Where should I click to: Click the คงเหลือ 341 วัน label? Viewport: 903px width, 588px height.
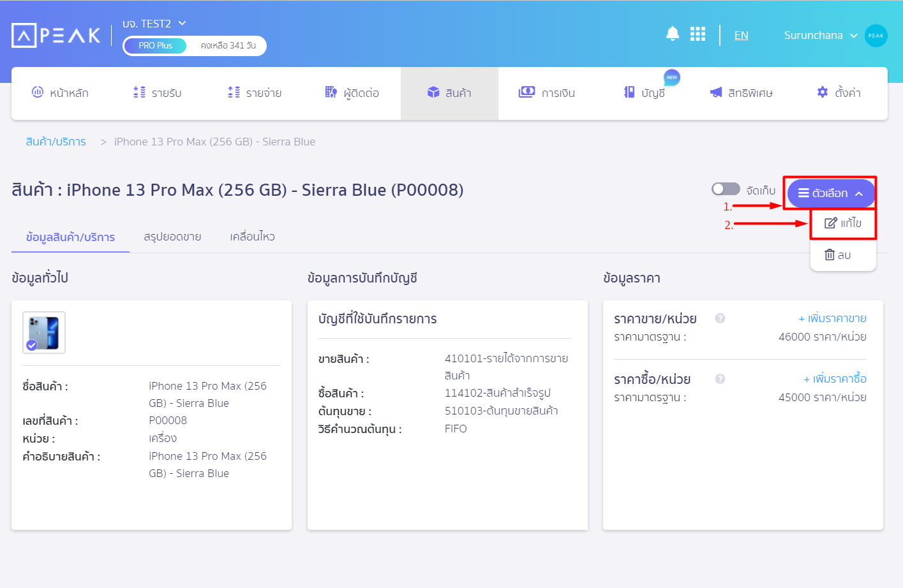228,46
